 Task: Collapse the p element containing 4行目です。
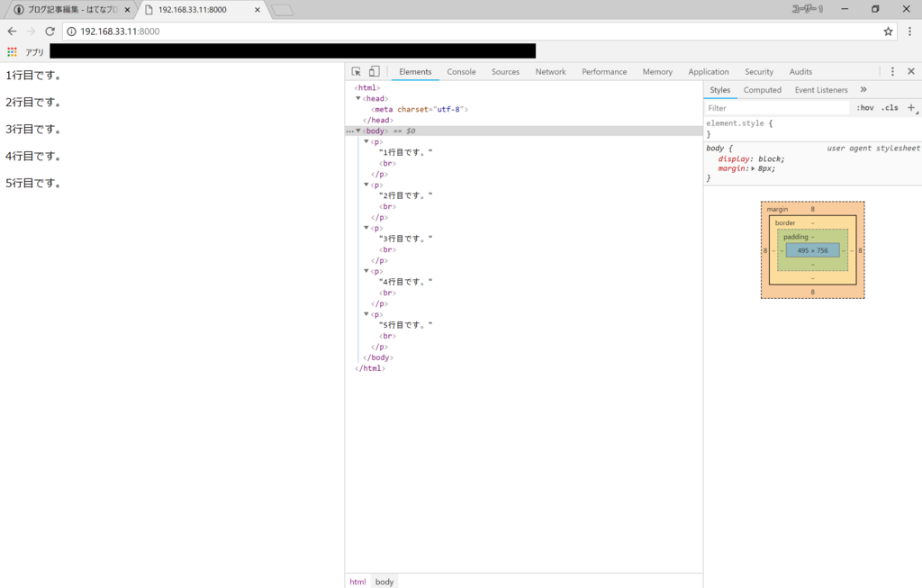[366, 271]
